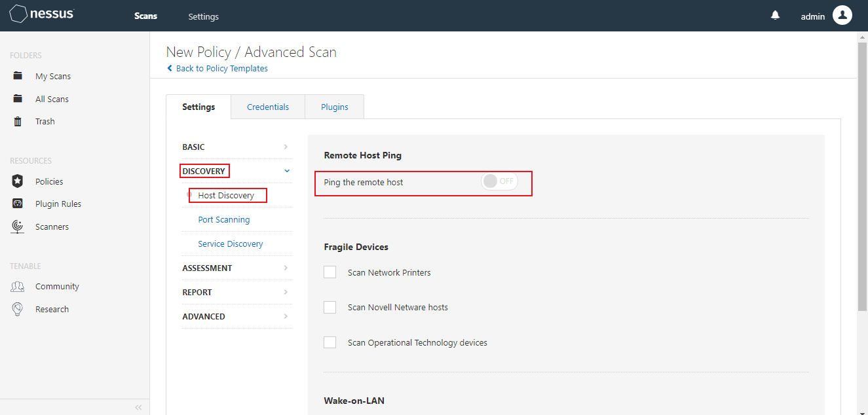Switch to the Credentials tab
868x415 pixels.
pyautogui.click(x=268, y=107)
